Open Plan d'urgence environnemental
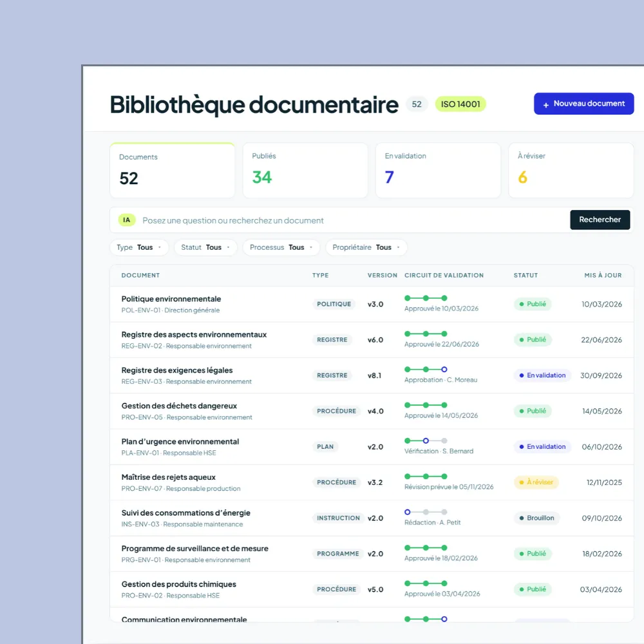The height and width of the screenshot is (644, 644). click(180, 442)
